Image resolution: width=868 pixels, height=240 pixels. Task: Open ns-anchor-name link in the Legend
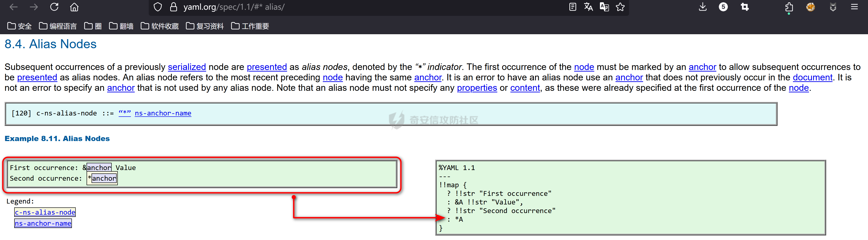pos(43,223)
